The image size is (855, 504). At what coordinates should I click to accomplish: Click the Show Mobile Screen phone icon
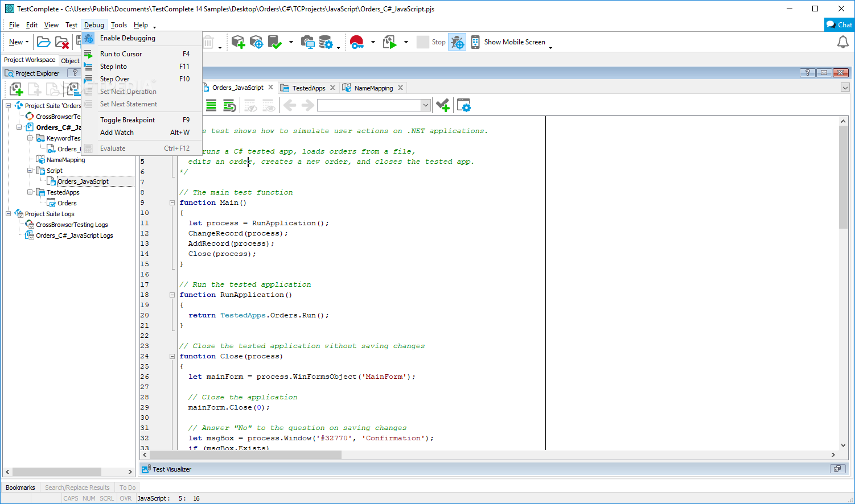[x=475, y=42]
